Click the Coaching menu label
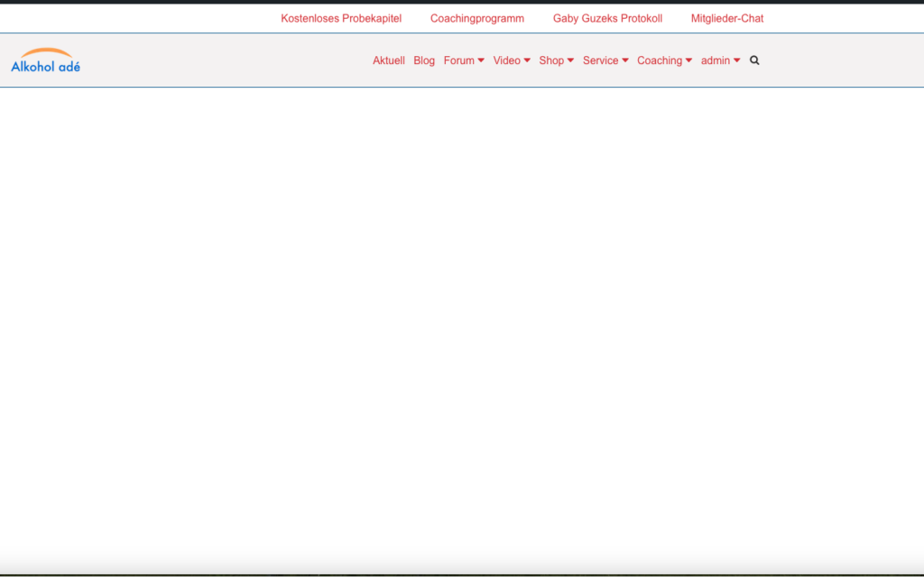 click(660, 60)
